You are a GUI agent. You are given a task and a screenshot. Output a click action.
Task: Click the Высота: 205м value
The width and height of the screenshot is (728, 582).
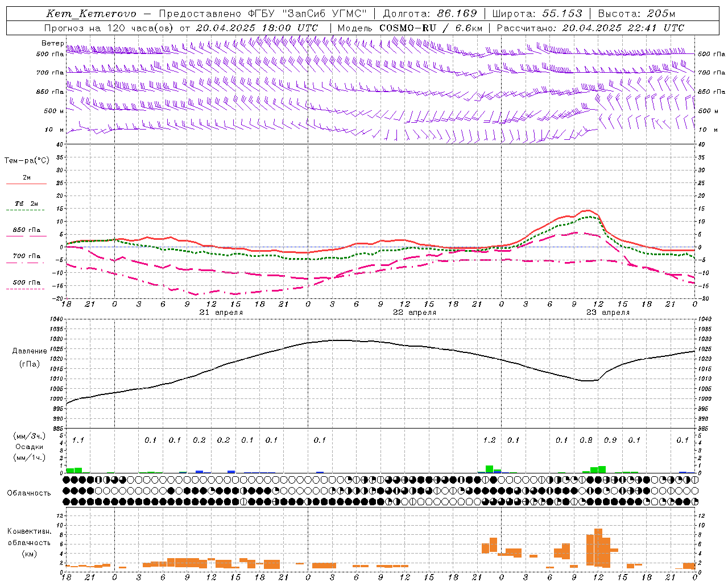pyautogui.click(x=636, y=14)
